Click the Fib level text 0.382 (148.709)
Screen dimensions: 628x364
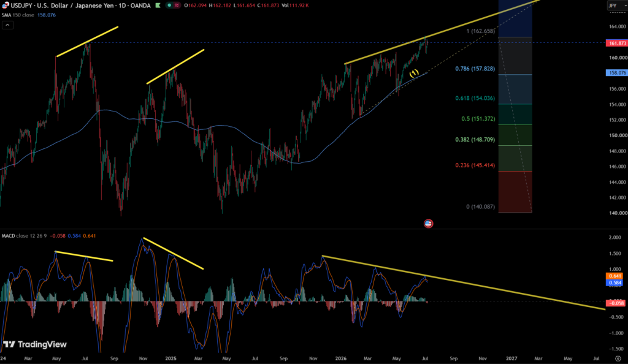475,140
